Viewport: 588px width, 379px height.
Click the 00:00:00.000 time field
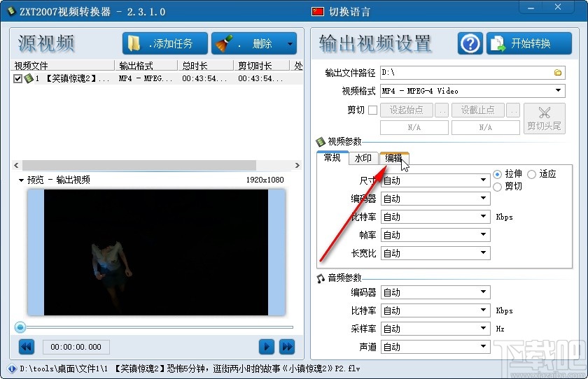76,347
